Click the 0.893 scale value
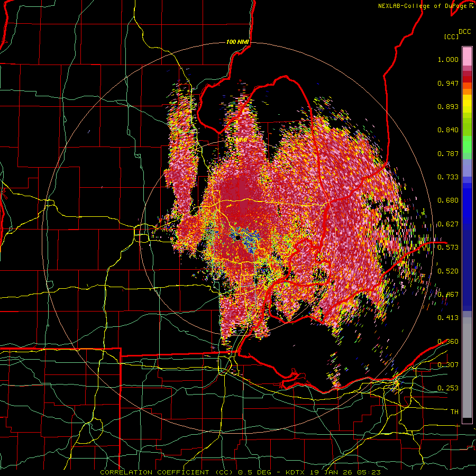The height and width of the screenshot is (476, 476). 448,106
